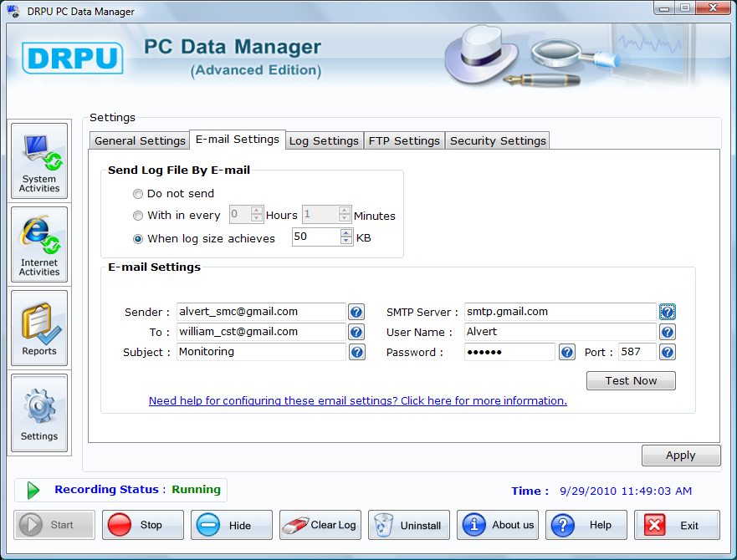Open the Reports section

point(39,328)
